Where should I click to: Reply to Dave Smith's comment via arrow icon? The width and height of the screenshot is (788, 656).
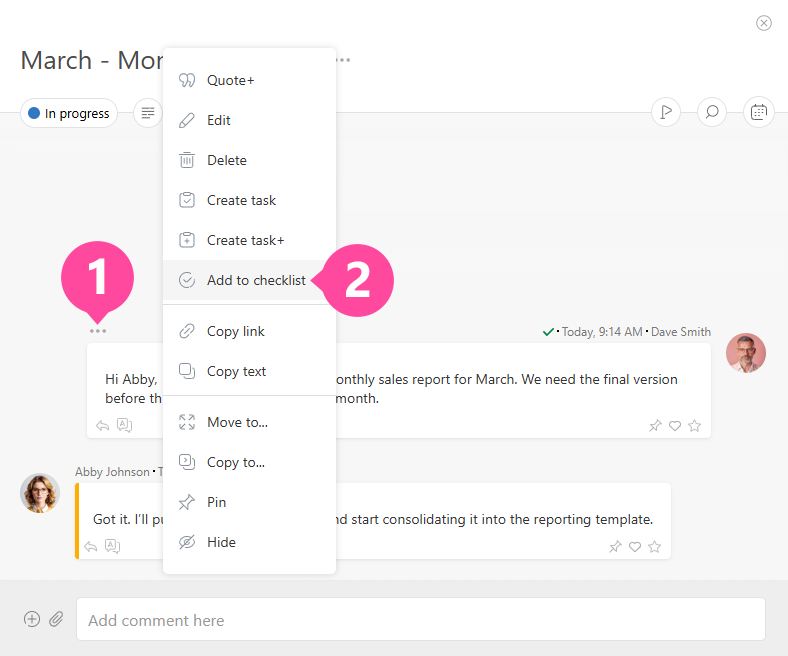tap(103, 425)
